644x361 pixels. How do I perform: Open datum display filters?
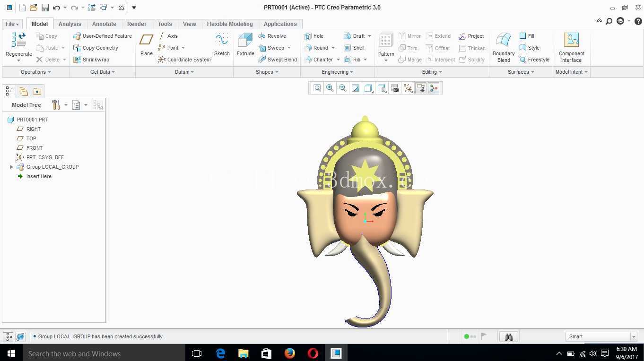(408, 88)
